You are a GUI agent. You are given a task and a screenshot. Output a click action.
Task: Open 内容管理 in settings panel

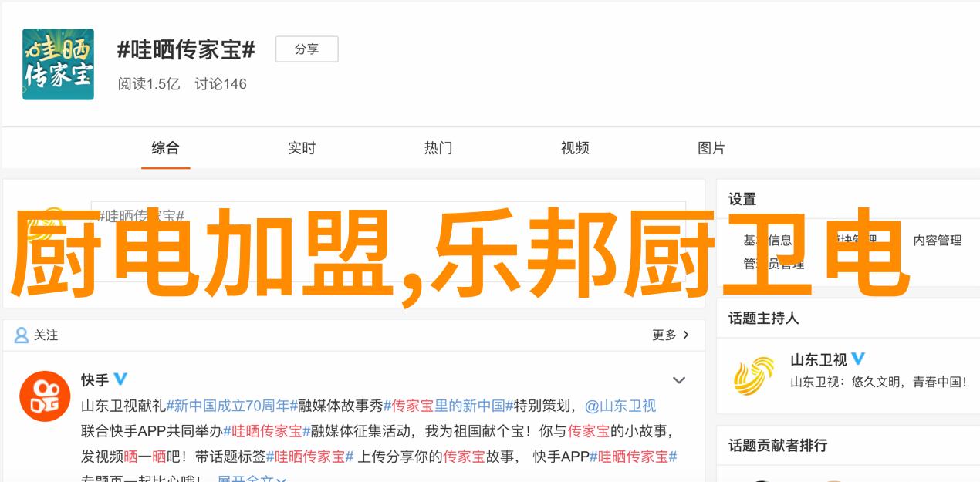pyautogui.click(x=937, y=241)
